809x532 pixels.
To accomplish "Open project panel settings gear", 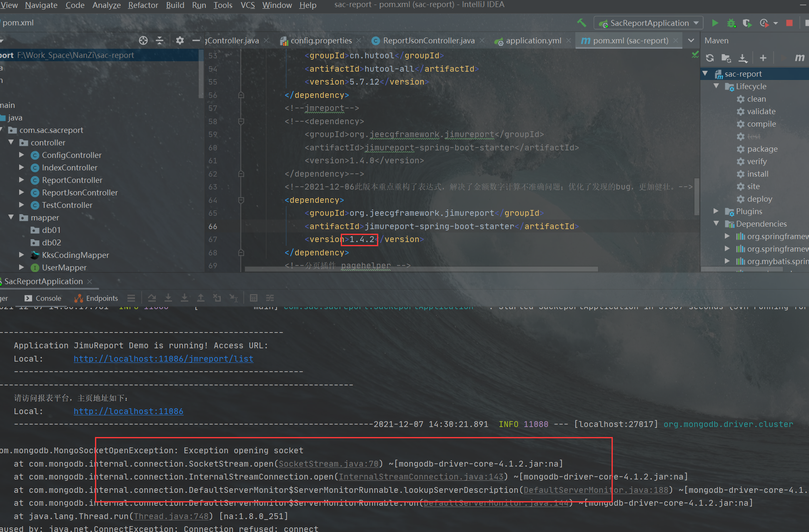I will (x=180, y=40).
